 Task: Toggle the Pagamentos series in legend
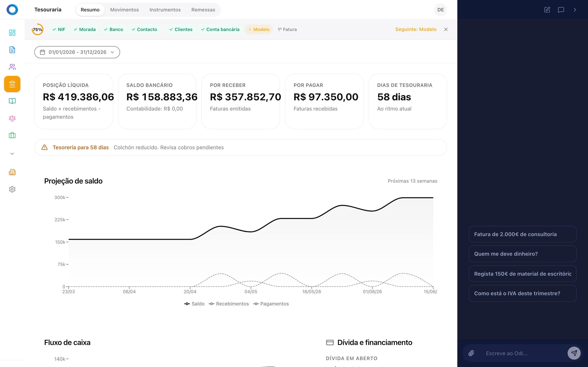tap(271, 304)
